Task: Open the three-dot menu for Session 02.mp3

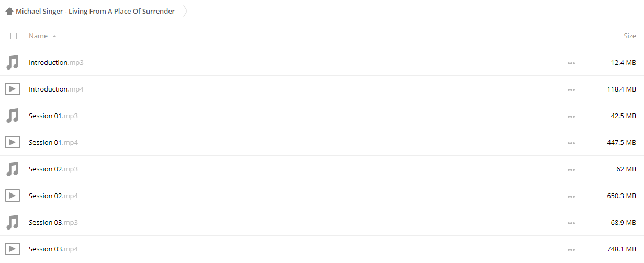Action: tap(571, 170)
